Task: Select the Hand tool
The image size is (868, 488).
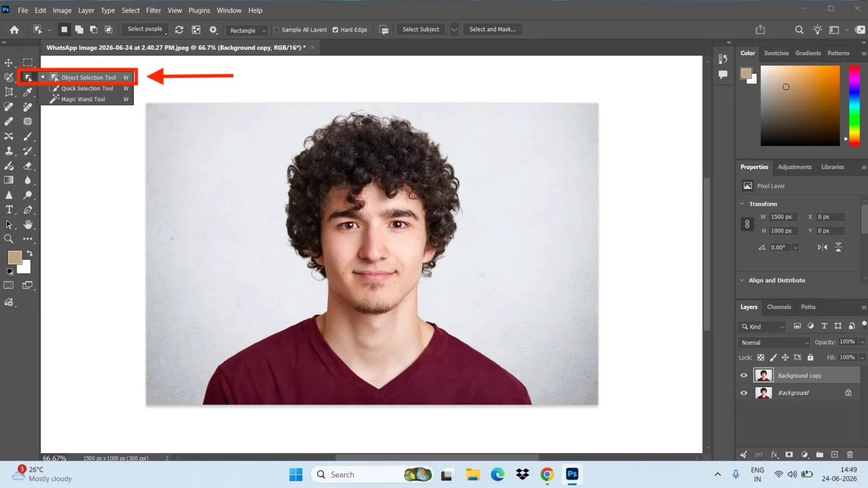Action: [28, 224]
